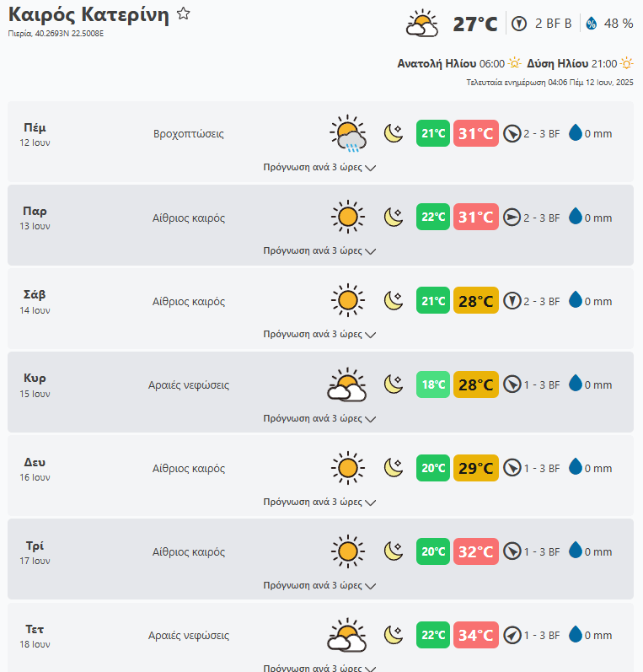This screenshot has width=643, height=672.
Task: Expand 3-hour forecast for Σάβ 14 Ιουν
Action: [319, 334]
